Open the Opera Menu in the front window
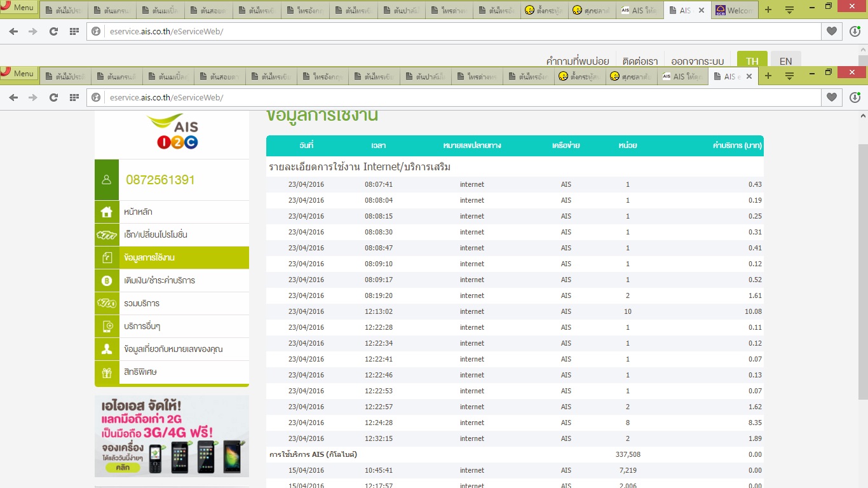This screenshot has height=488, width=868. coord(19,73)
